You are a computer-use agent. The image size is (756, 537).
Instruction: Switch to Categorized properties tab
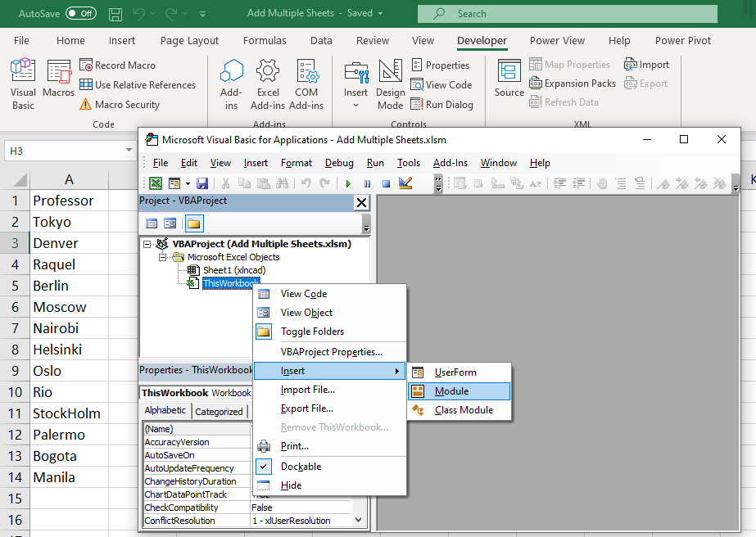(x=219, y=411)
